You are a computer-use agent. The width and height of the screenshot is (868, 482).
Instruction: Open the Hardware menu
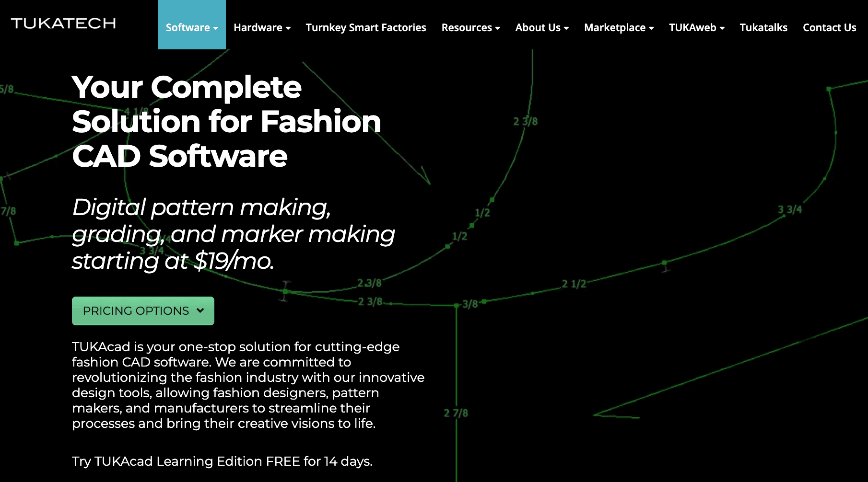point(262,28)
